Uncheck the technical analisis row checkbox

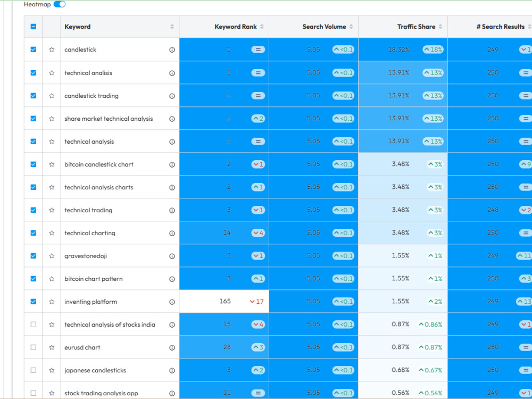tap(33, 72)
